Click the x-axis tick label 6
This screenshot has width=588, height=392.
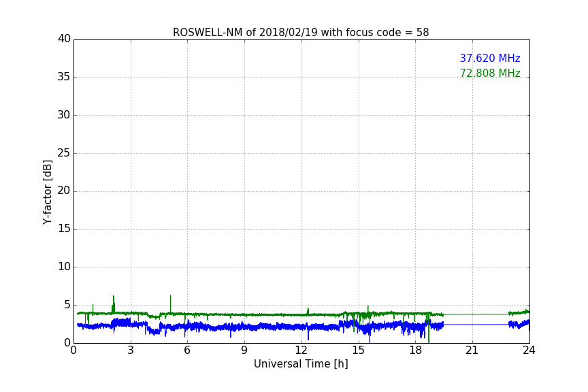[187, 350]
